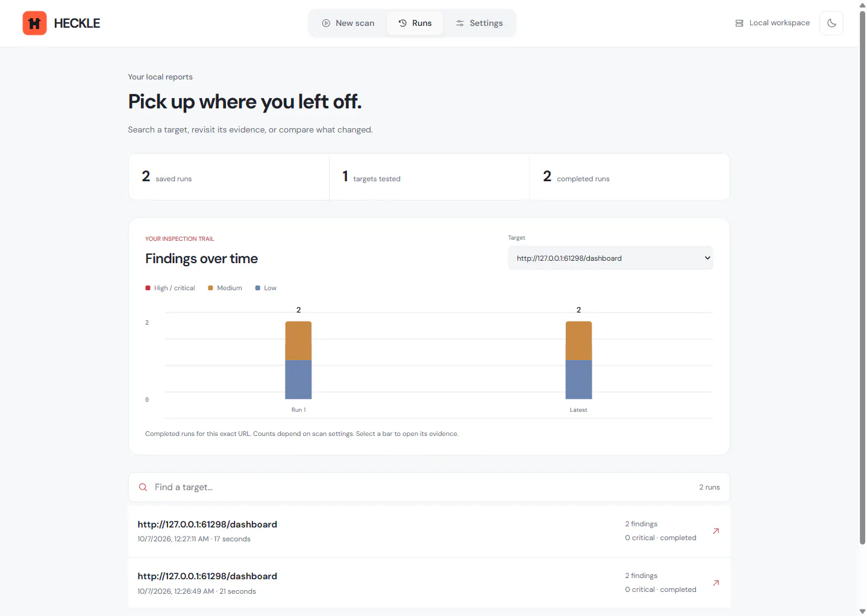Open arrow icon for 12:26:49 AM run
Image resolution: width=867 pixels, height=616 pixels.
pyautogui.click(x=716, y=583)
